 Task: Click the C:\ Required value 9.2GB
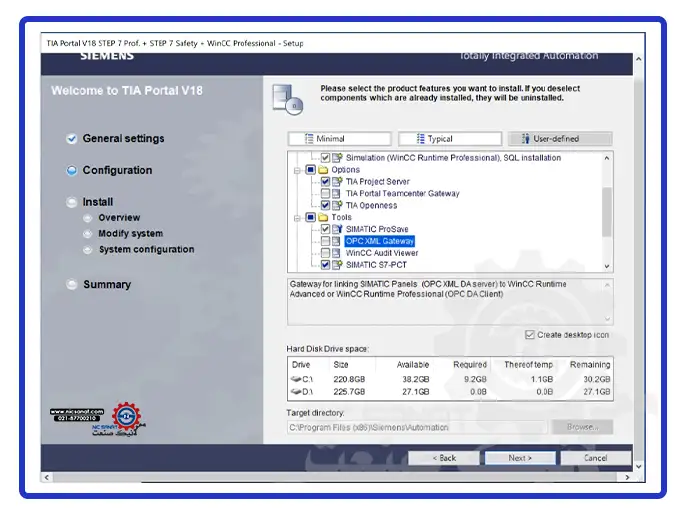tap(475, 379)
